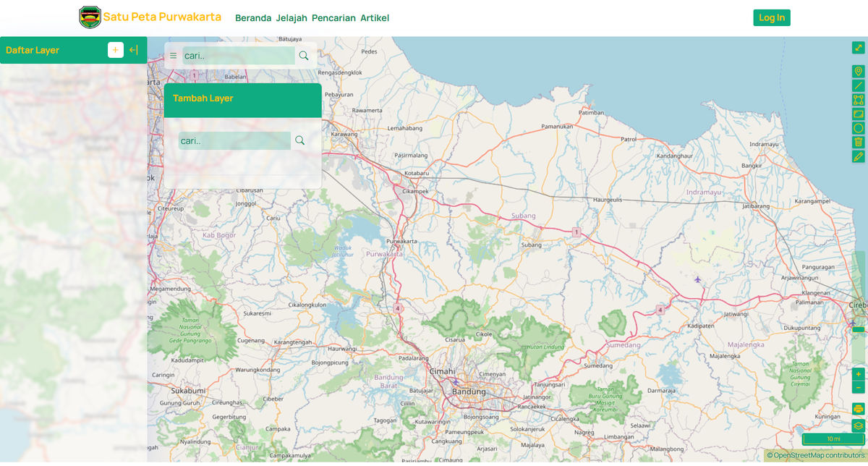Click the Daftar Layer heading text
Image resolution: width=868 pixels, height=466 pixels.
[33, 50]
